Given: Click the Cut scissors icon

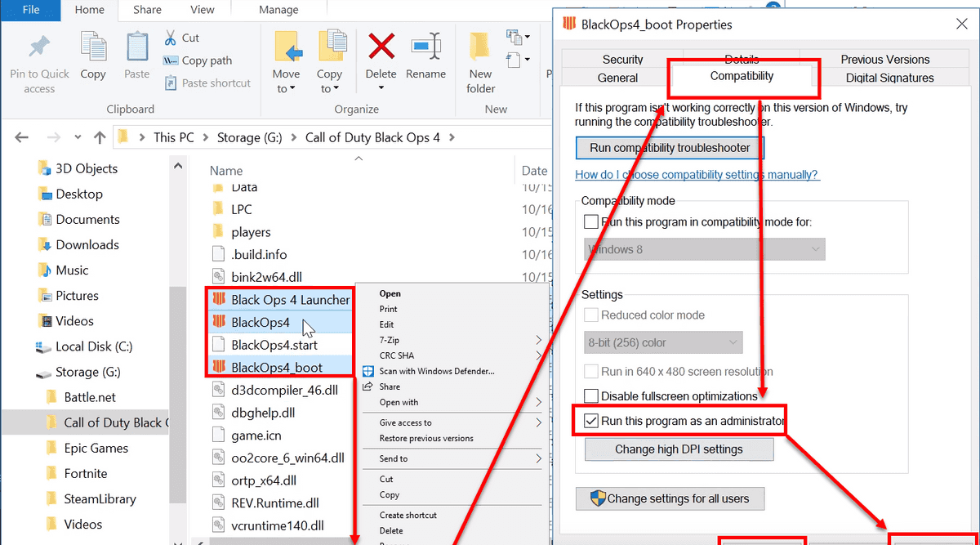Looking at the screenshot, I should (171, 38).
